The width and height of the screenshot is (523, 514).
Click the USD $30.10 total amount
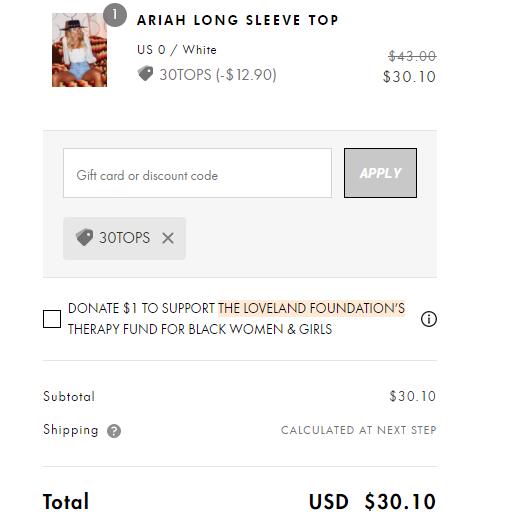(372, 501)
